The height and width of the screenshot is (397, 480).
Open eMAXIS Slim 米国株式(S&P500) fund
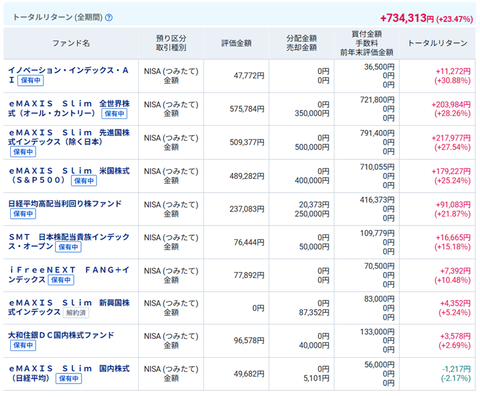tap(69, 175)
